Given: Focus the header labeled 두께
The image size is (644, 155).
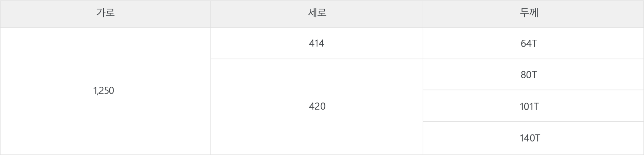Looking at the screenshot, I should (529, 13).
